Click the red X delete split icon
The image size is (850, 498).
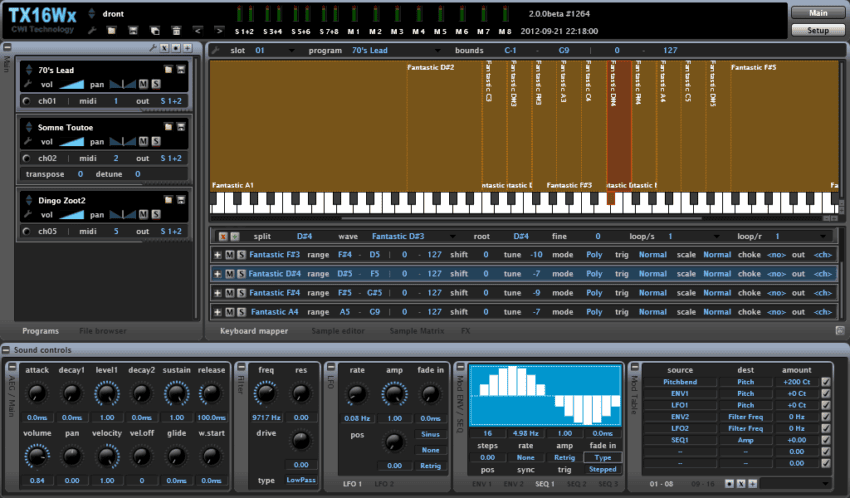coord(222,236)
